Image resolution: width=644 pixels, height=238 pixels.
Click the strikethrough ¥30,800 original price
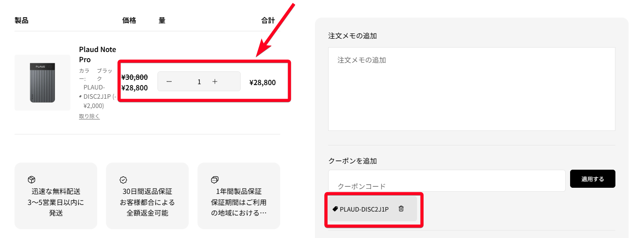[135, 77]
